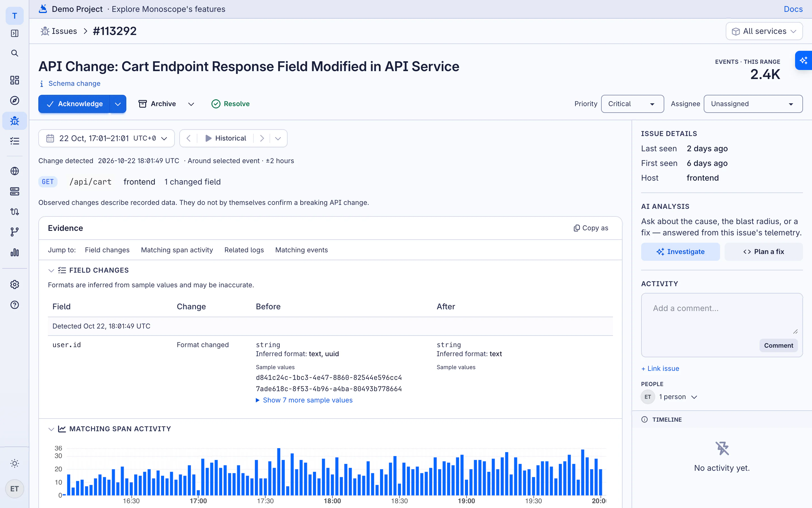
Task: Jump to Matching events
Action: pos(301,250)
